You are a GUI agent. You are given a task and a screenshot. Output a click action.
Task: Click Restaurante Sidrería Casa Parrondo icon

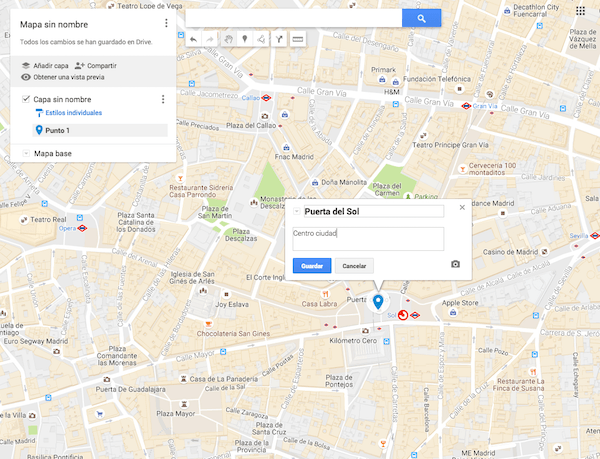pos(180,178)
